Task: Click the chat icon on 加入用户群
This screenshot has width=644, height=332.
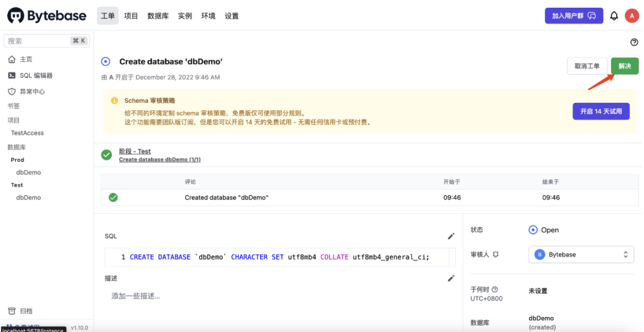Action: [592, 16]
